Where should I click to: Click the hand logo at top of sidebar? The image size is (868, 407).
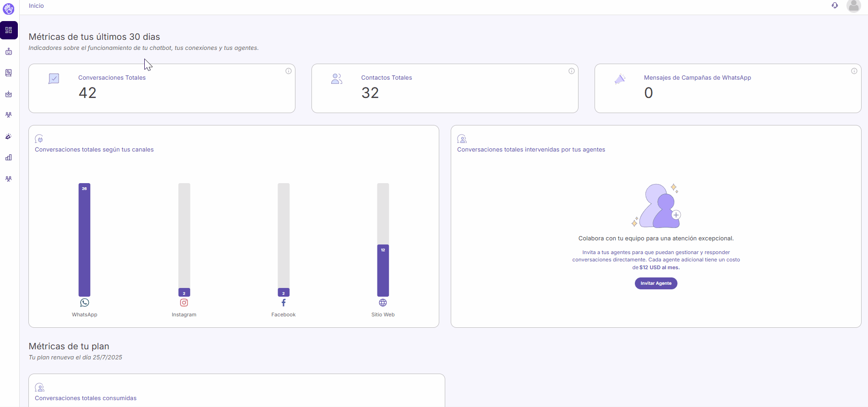pyautogui.click(x=9, y=8)
